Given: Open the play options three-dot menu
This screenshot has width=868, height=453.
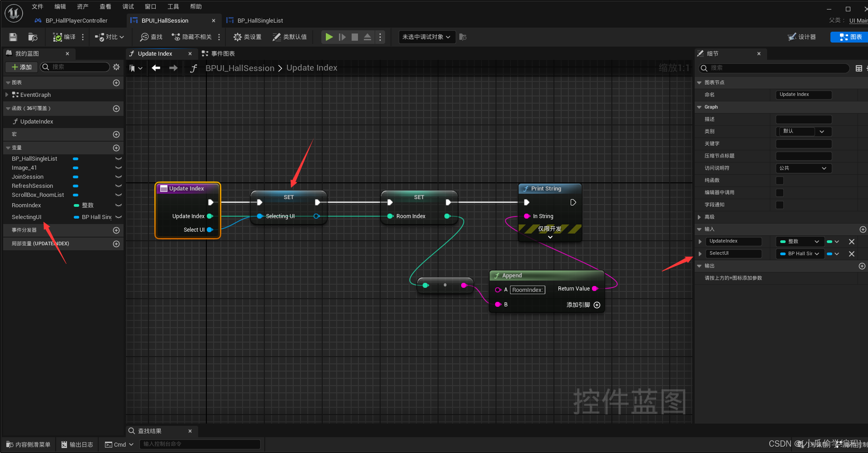Looking at the screenshot, I should (380, 37).
